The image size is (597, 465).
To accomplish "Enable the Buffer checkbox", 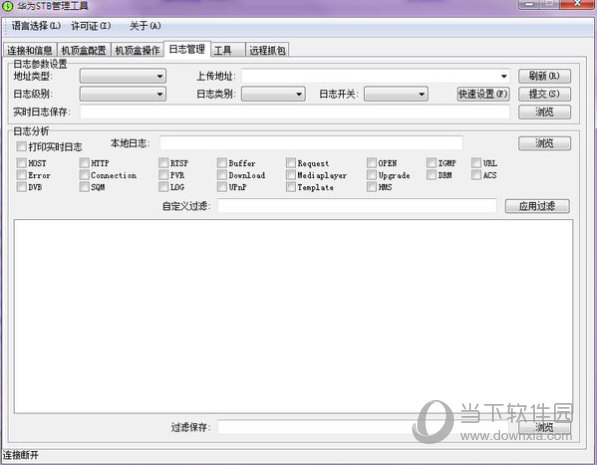I will coord(222,163).
